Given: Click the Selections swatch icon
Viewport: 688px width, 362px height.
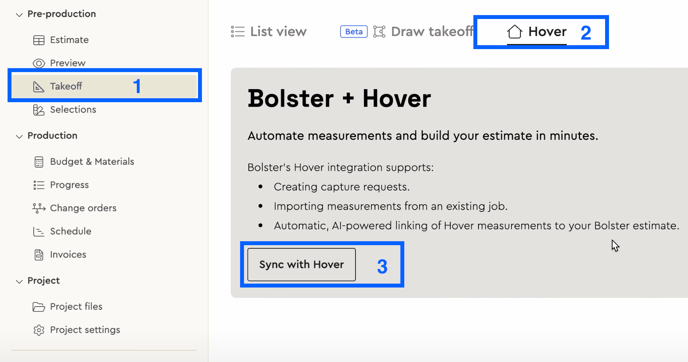Looking at the screenshot, I should click(x=39, y=110).
